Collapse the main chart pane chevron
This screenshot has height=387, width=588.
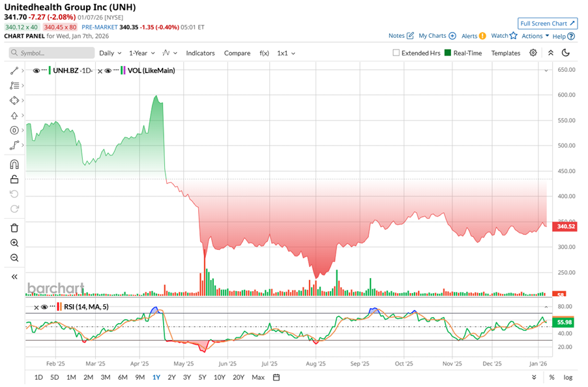tap(546, 70)
